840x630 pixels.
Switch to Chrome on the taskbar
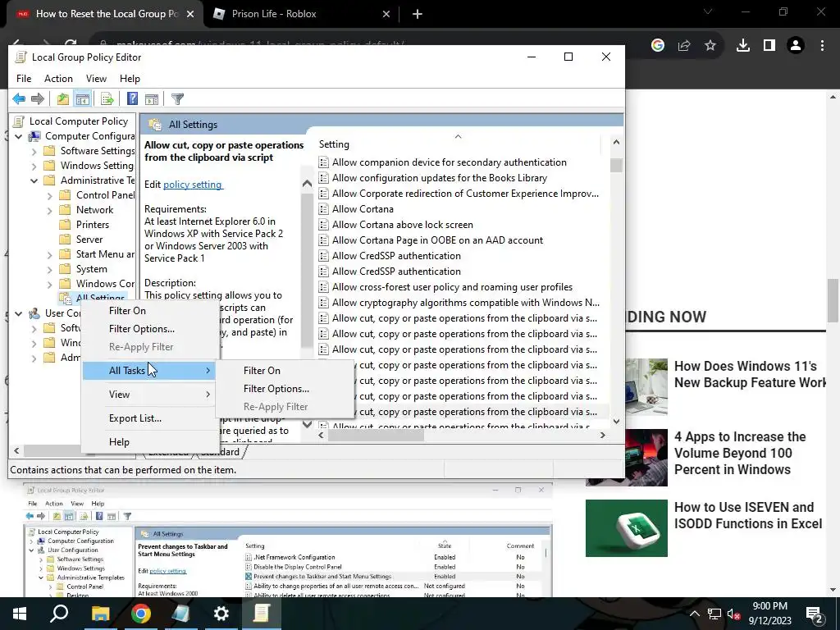(141, 614)
